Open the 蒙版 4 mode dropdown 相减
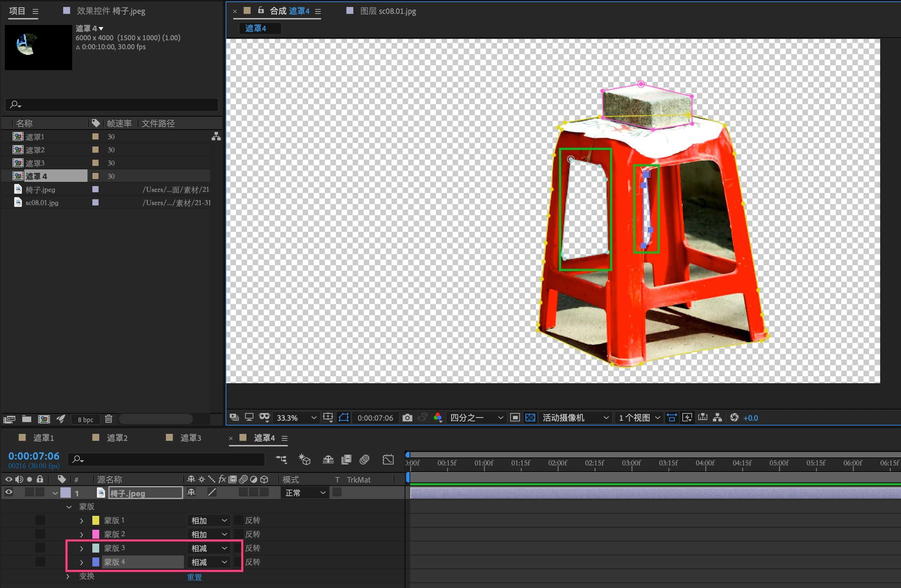This screenshot has width=901, height=588. [209, 562]
